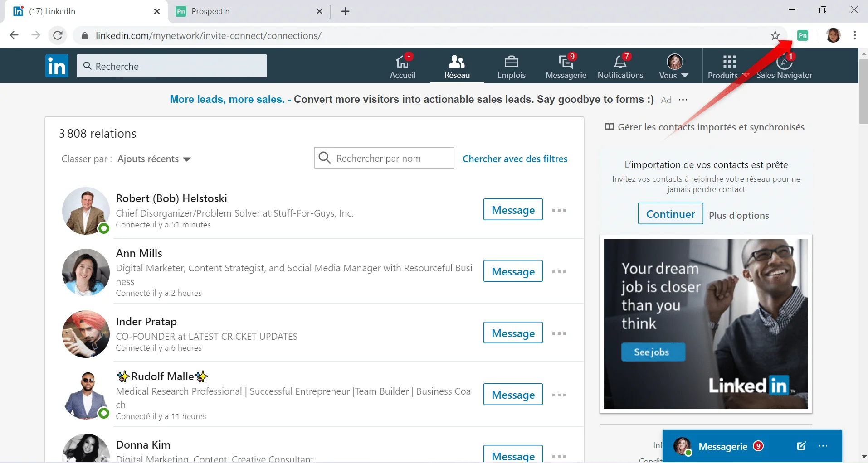Click See jobs button in ad
This screenshot has width=868, height=463.
653,352
